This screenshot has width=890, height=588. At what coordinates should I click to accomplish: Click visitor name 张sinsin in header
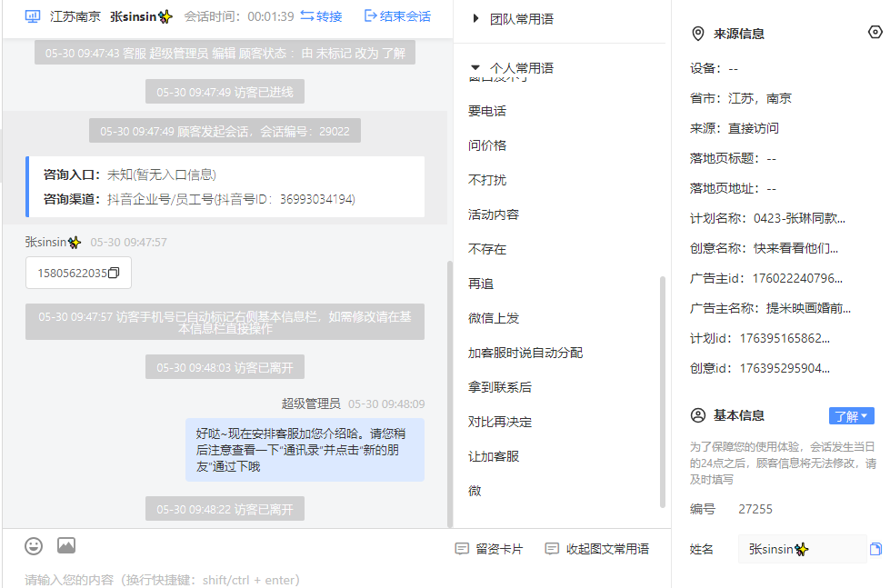(141, 16)
